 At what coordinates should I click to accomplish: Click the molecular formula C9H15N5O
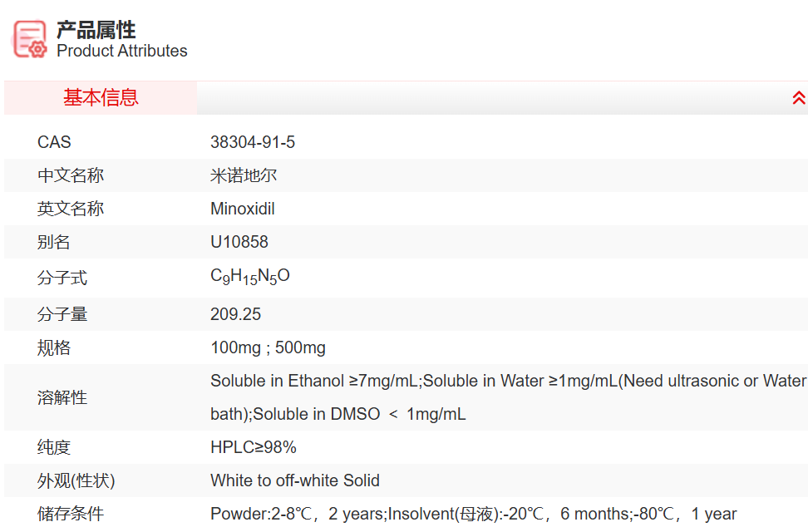tap(250, 277)
